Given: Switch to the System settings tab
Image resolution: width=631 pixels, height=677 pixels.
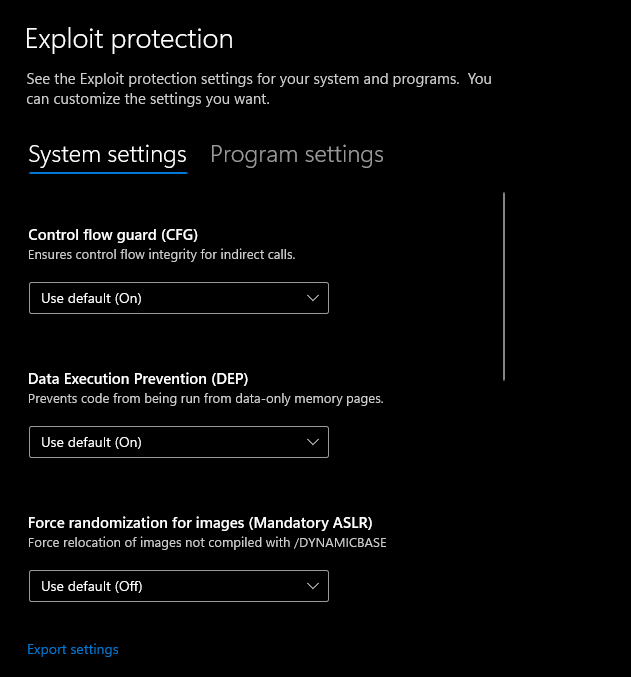Looking at the screenshot, I should 107,155.
